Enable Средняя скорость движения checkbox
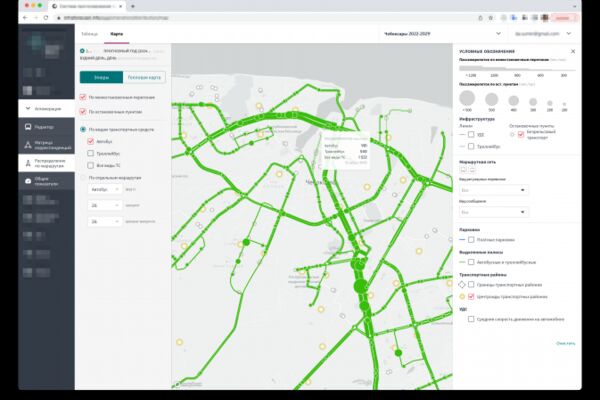 (x=471, y=319)
